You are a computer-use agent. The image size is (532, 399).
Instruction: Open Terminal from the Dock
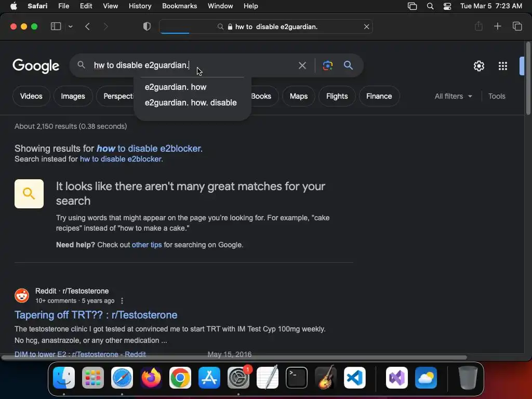click(x=297, y=378)
